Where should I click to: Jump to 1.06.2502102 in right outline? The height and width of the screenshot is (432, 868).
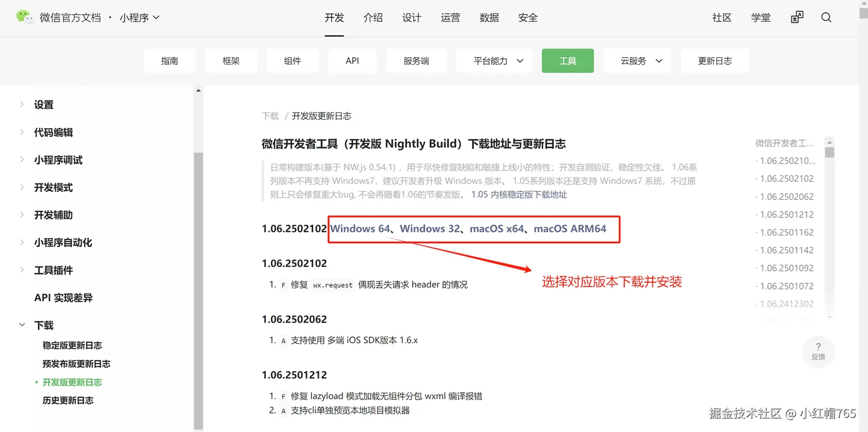coord(786,179)
